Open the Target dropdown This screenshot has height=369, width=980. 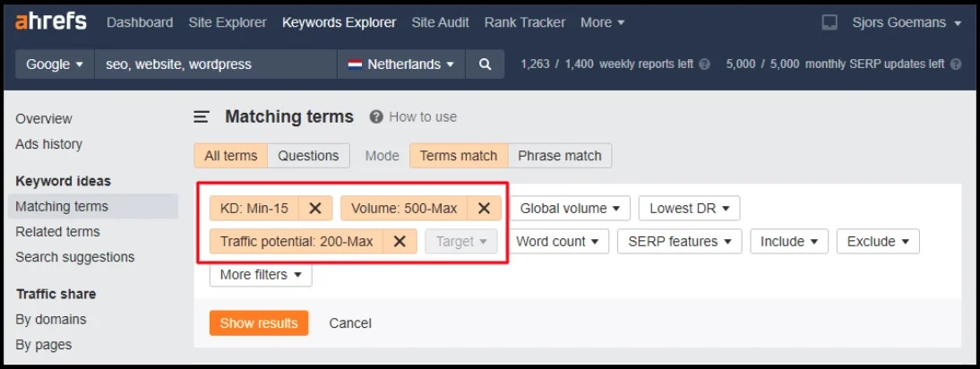[461, 241]
